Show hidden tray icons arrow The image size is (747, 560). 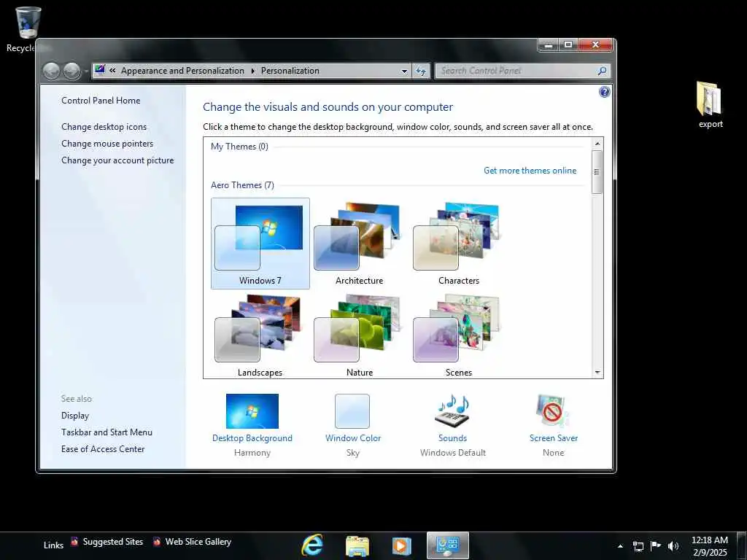620,546
